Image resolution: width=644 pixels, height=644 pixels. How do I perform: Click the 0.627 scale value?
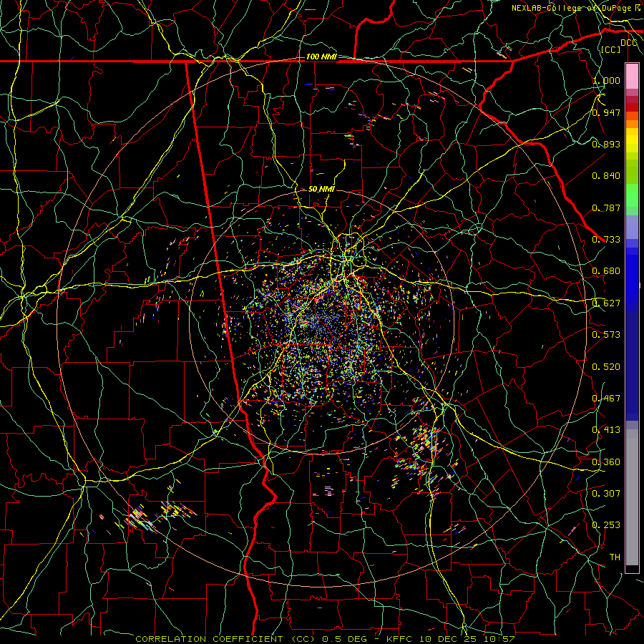pyautogui.click(x=606, y=303)
